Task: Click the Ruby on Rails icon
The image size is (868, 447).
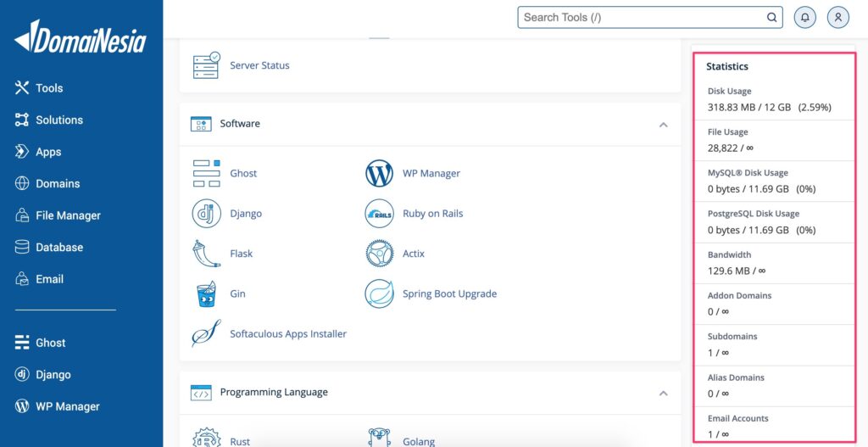Action: point(379,213)
